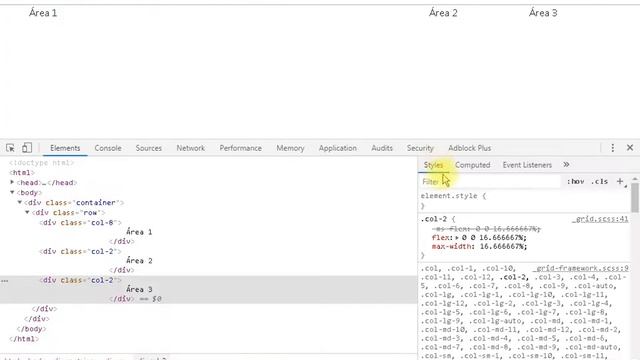Open the Sources tab

[149, 148]
